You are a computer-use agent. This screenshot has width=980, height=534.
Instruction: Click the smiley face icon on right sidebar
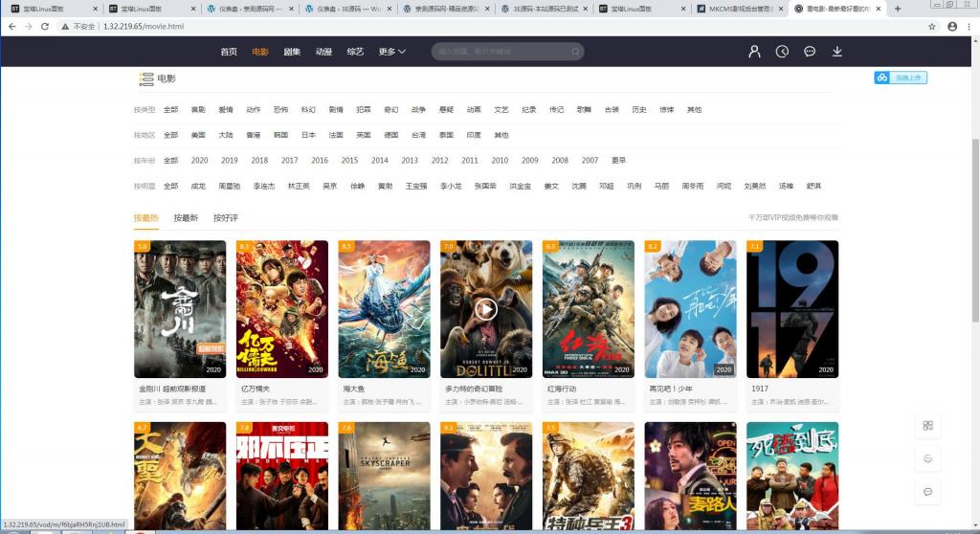tap(927, 458)
